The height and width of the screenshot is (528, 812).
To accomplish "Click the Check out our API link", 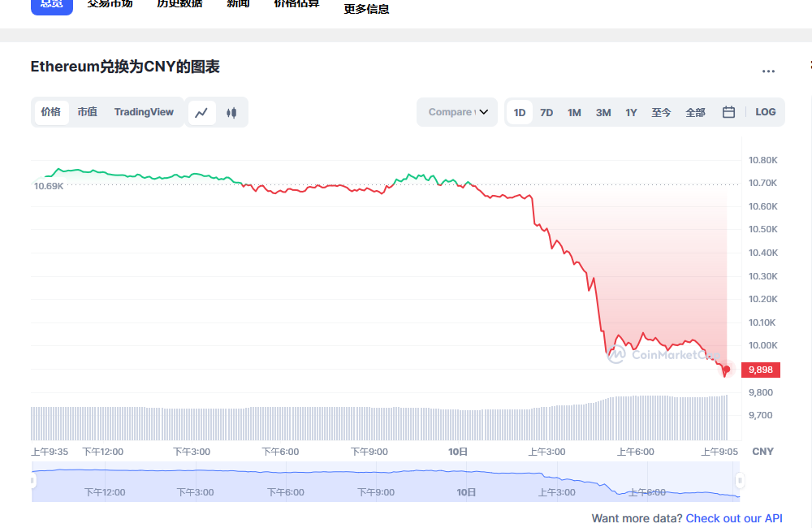I will (x=734, y=518).
